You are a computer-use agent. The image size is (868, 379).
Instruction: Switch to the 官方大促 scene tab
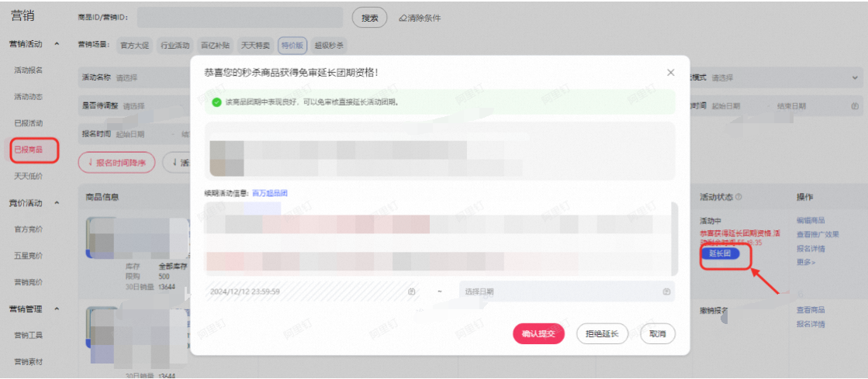[134, 46]
